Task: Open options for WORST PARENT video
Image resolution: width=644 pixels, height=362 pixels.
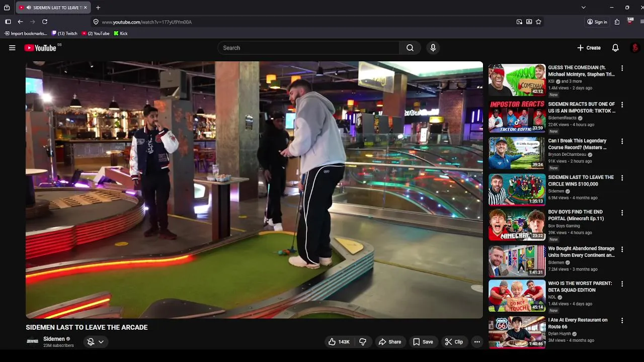Action: click(622, 284)
